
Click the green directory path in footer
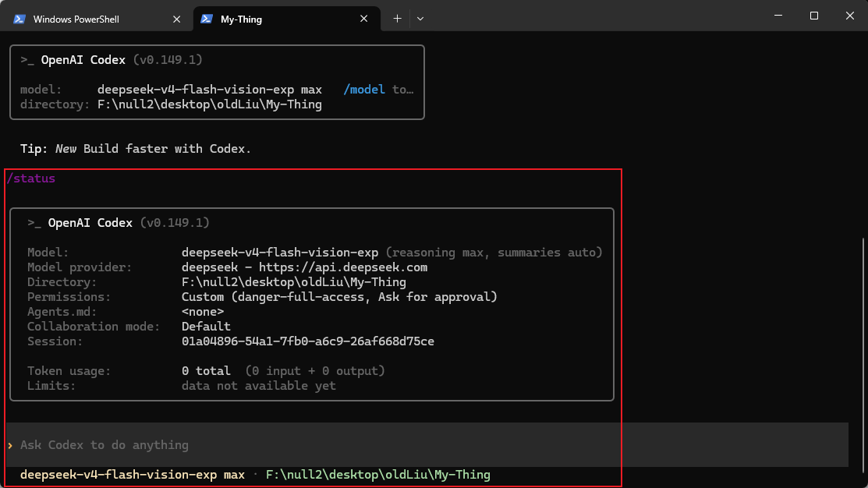(x=378, y=475)
